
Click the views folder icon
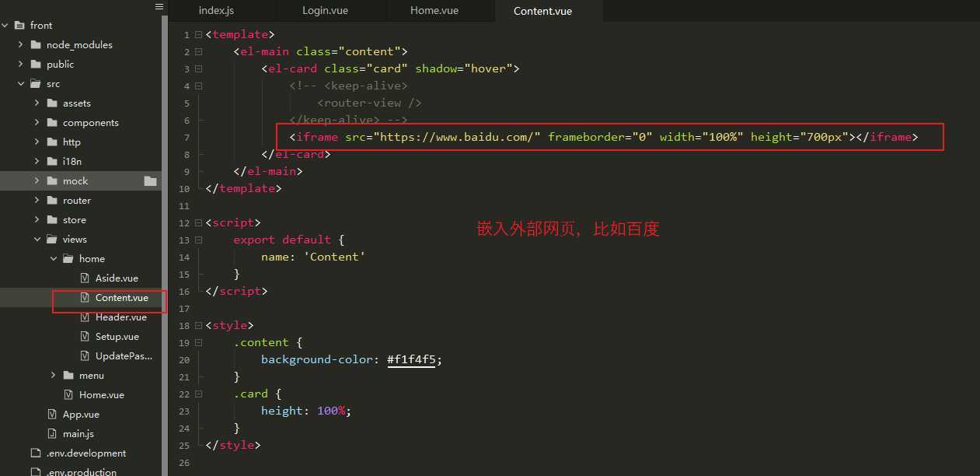click(52, 240)
